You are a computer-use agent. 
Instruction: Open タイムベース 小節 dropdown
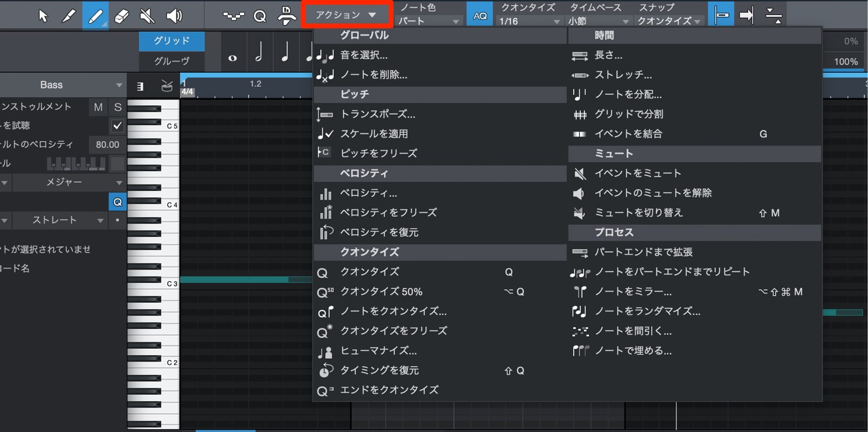600,21
